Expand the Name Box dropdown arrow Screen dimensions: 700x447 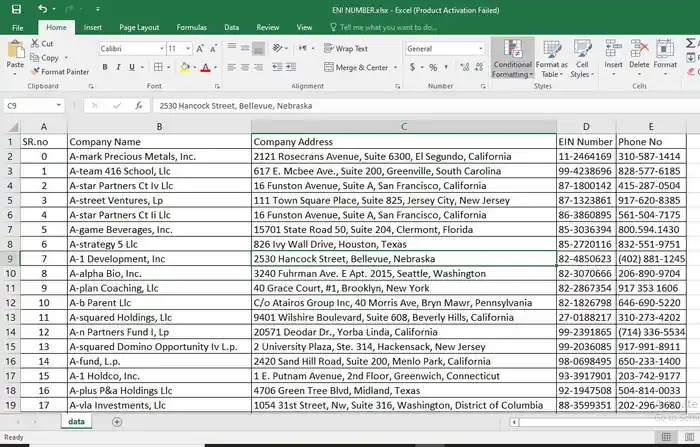pos(58,106)
